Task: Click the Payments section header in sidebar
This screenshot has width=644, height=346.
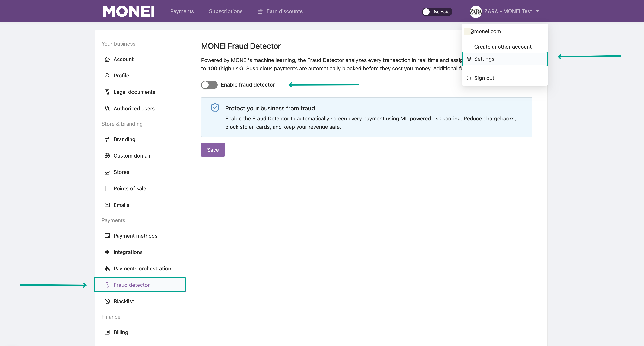Action: pyautogui.click(x=113, y=220)
